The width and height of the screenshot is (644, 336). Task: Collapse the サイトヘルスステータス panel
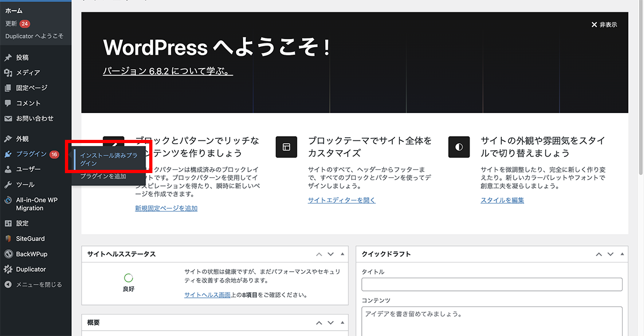(x=342, y=254)
